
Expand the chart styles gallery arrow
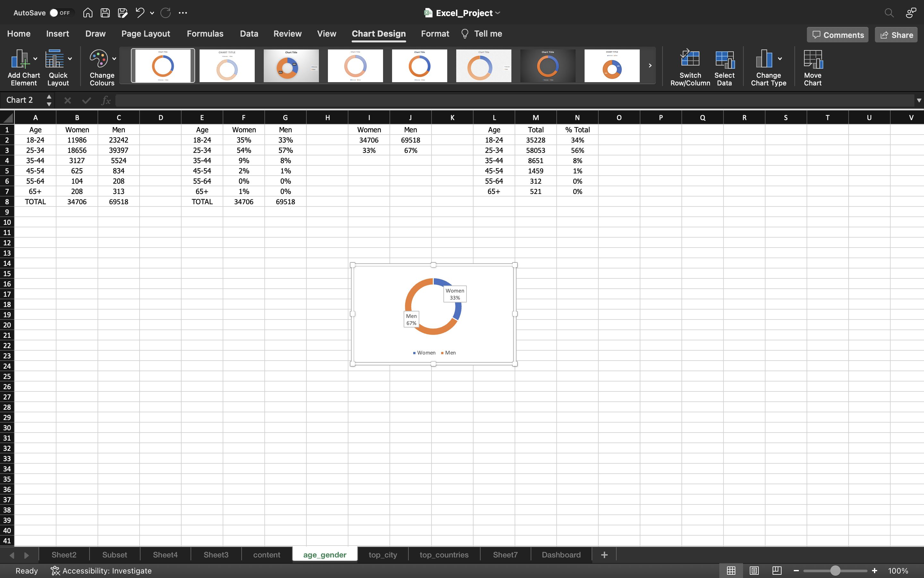coord(650,66)
